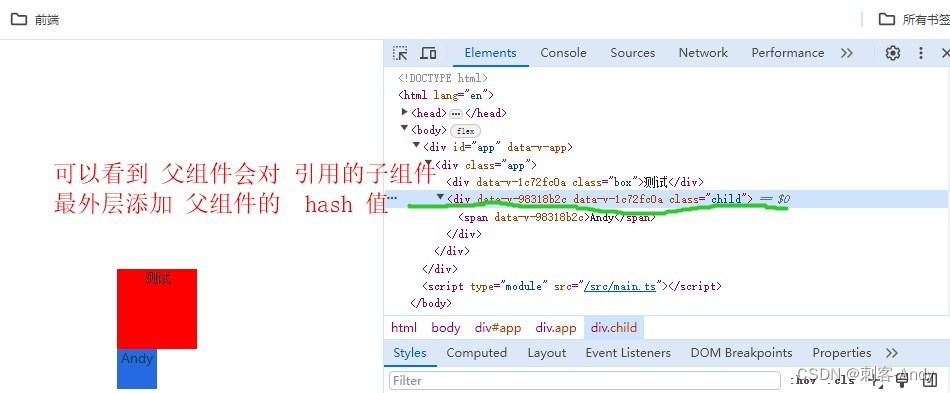Click html in the breadcrumb bar
The height and width of the screenshot is (393, 950).
pos(404,328)
